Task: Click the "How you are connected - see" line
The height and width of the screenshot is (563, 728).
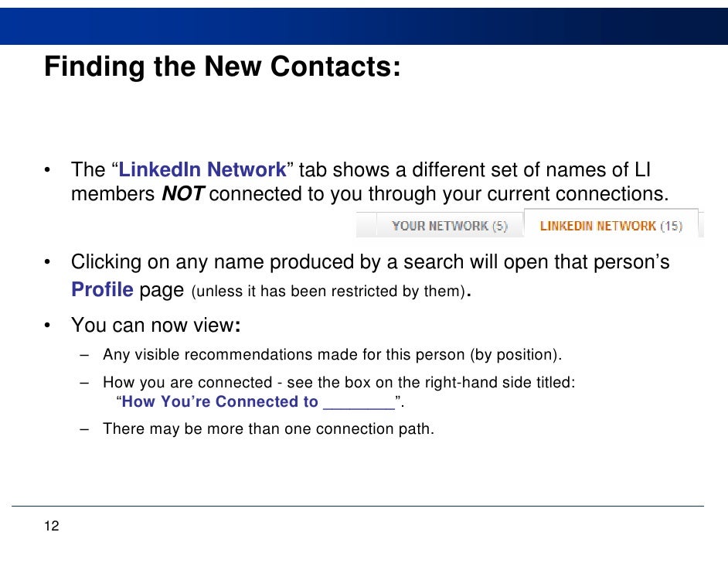Action: 339,382
